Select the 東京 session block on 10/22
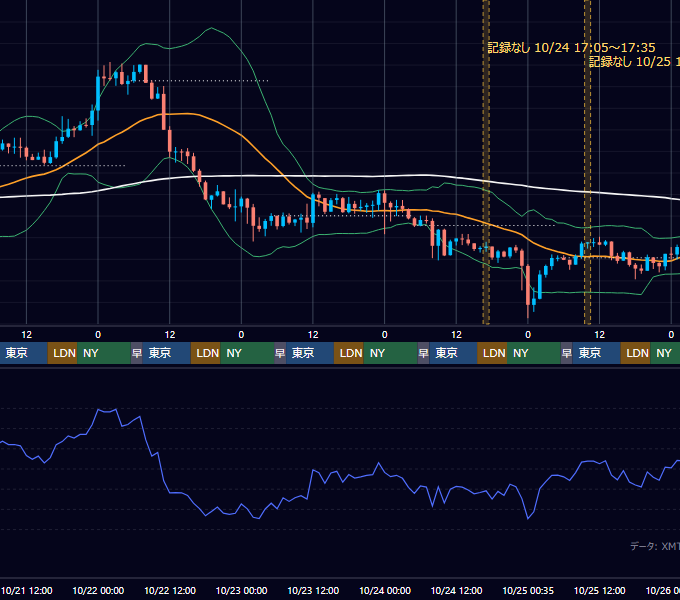 pyautogui.click(x=167, y=353)
